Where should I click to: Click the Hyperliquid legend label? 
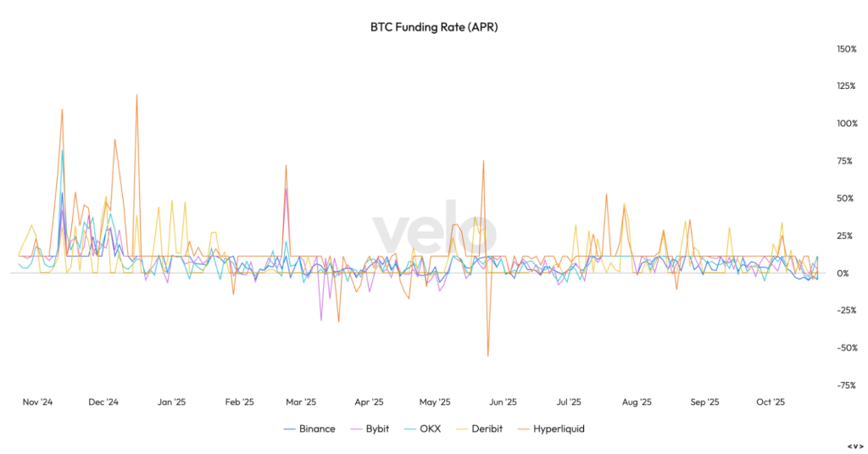(x=559, y=429)
